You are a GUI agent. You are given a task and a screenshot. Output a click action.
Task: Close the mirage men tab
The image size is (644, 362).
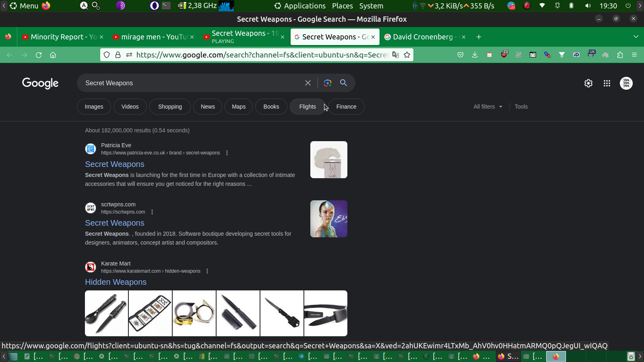click(192, 37)
